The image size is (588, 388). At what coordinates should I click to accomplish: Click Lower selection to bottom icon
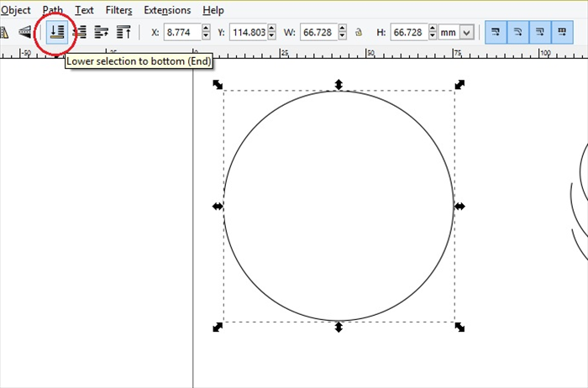tap(57, 32)
